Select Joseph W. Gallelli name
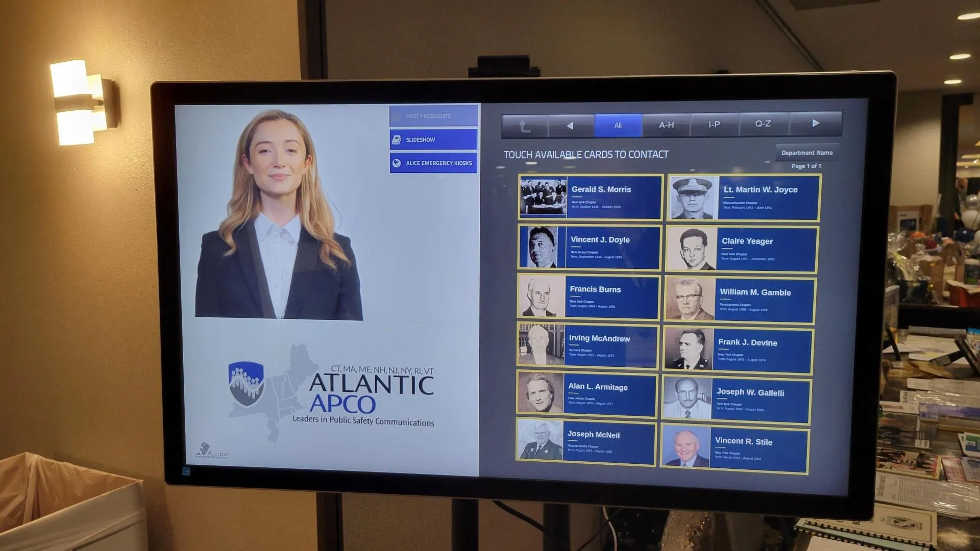This screenshot has height=551, width=980. [x=750, y=392]
